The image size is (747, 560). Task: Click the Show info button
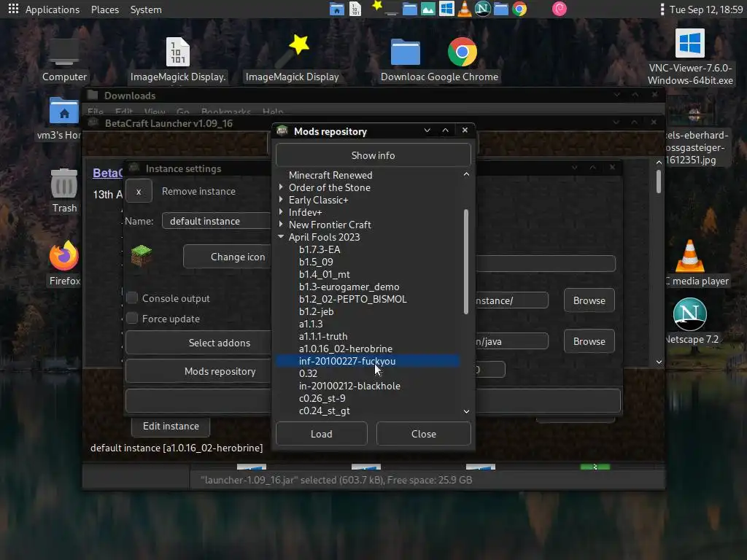pyautogui.click(x=373, y=155)
